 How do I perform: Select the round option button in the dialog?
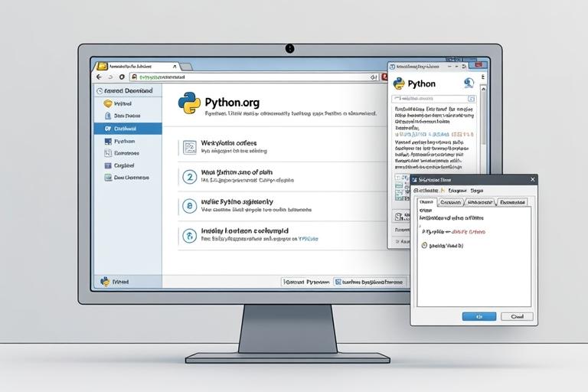(424, 245)
